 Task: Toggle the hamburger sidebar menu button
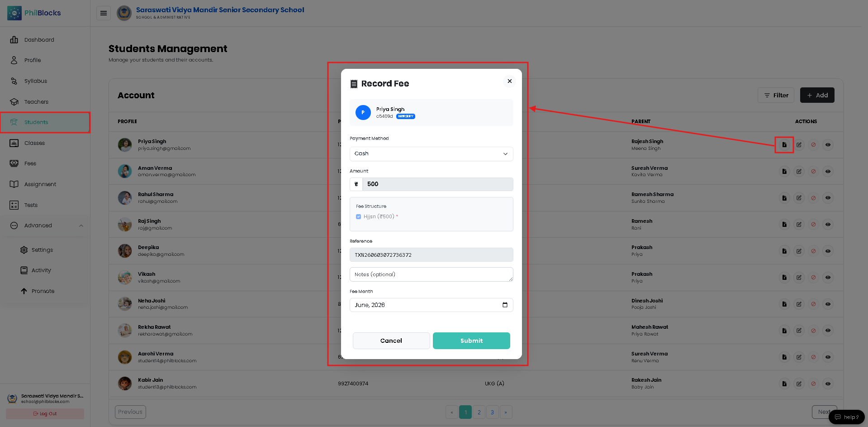tap(104, 13)
